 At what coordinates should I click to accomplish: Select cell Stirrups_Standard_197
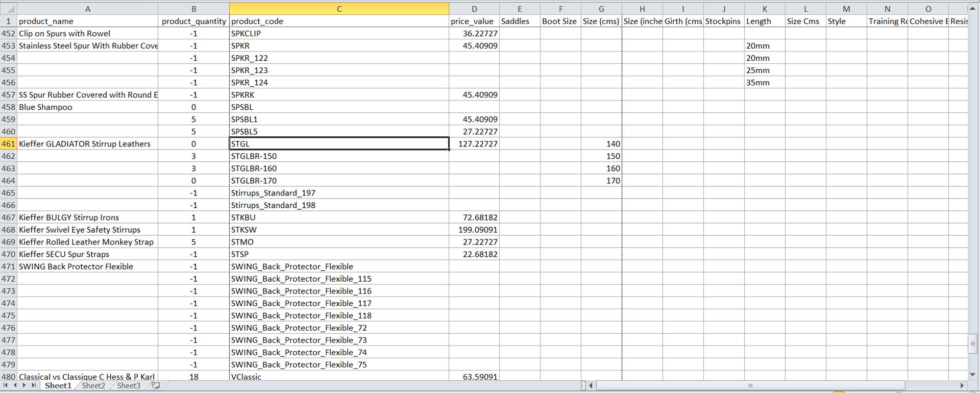[339, 193]
